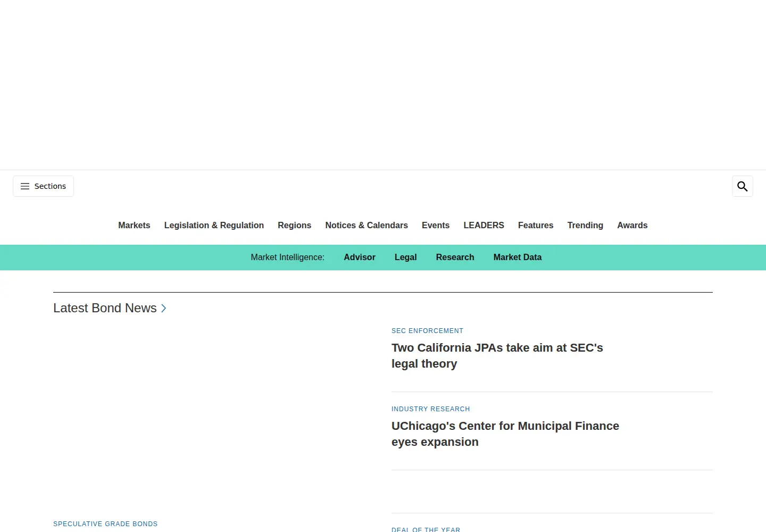Open the LEADERS nav item
The height and width of the screenshot is (532, 766).
484,225
